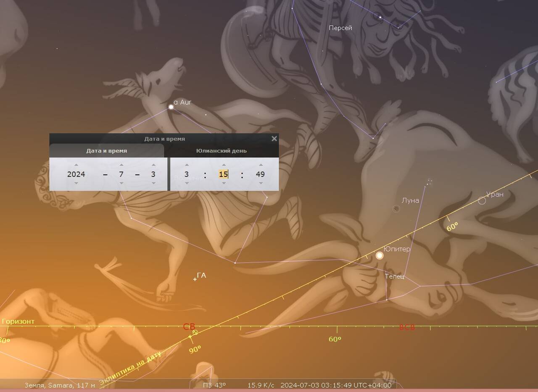Select the Дата и время tab
The height and width of the screenshot is (392, 538).
[107, 150]
